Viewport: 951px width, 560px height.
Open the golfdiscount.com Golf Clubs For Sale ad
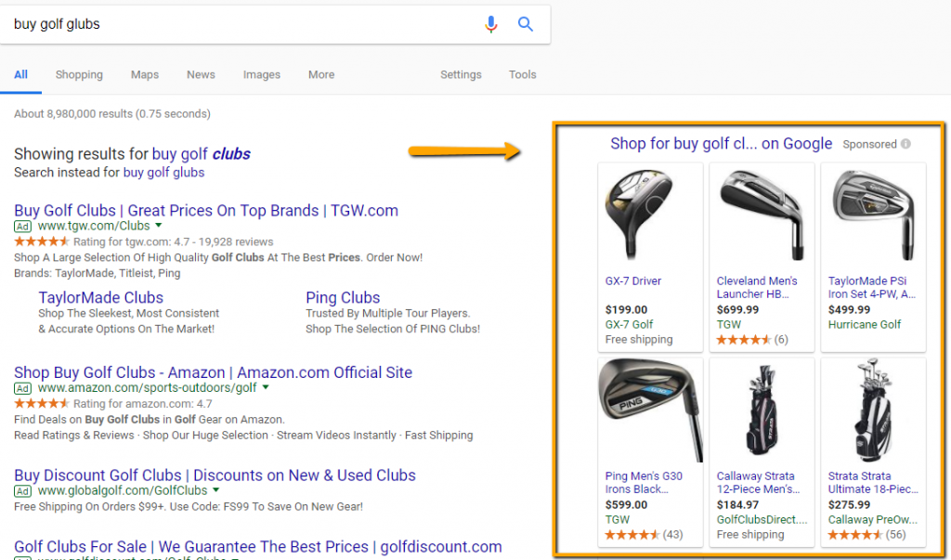pos(258,547)
